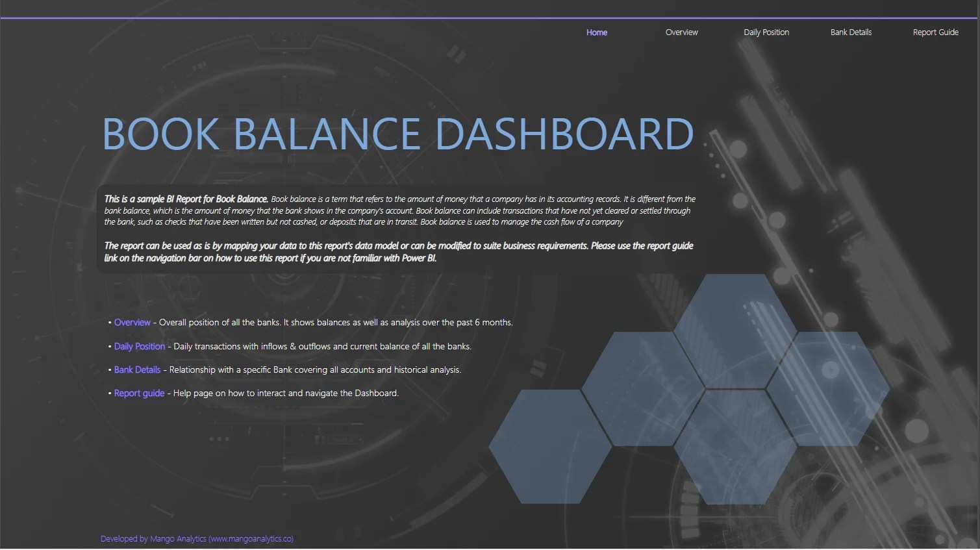Go to the Bank Details navigation tab
Image resolution: width=980 pixels, height=550 pixels.
[x=851, y=32]
